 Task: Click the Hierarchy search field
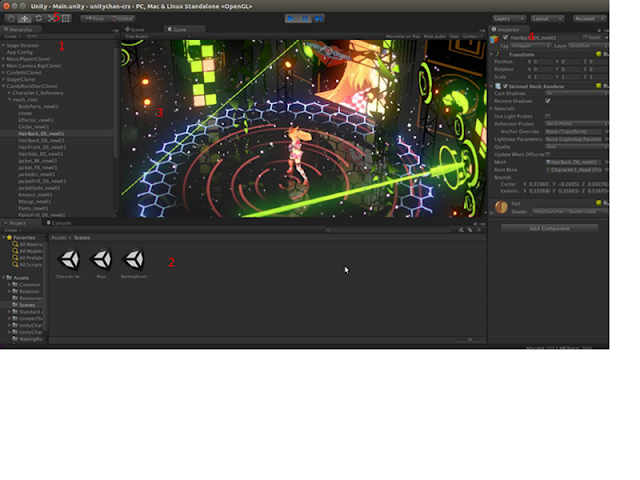click(69, 36)
